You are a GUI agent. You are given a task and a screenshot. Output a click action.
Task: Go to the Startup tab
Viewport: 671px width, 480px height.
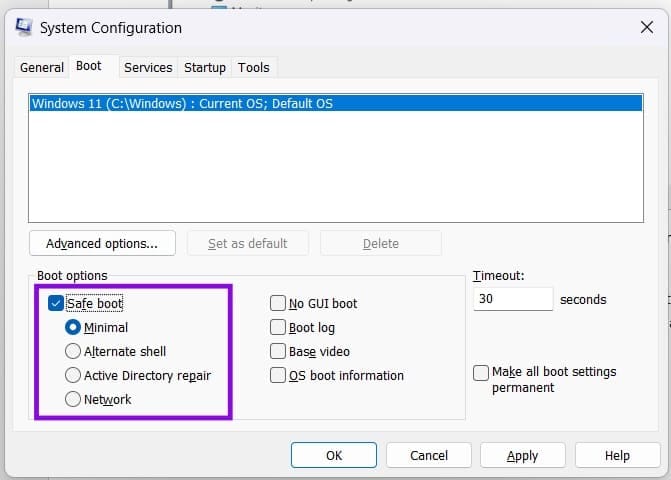[x=205, y=67]
